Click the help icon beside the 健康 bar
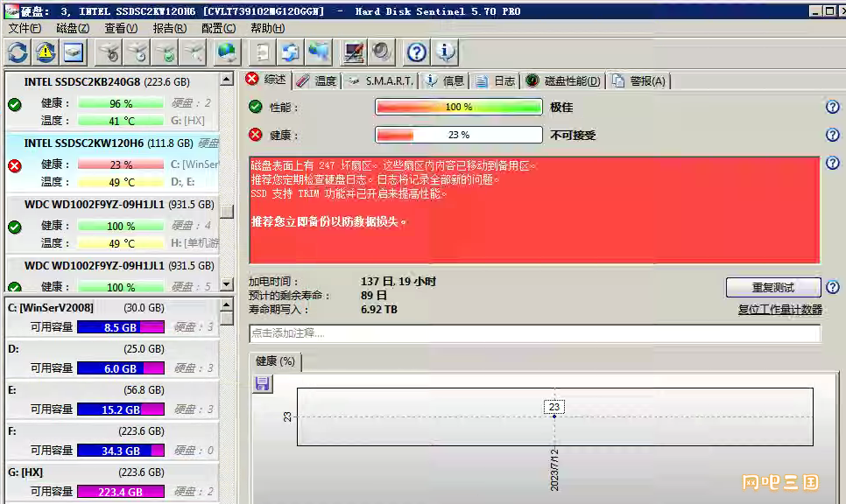Viewport: 846px width, 504px height. tap(833, 135)
